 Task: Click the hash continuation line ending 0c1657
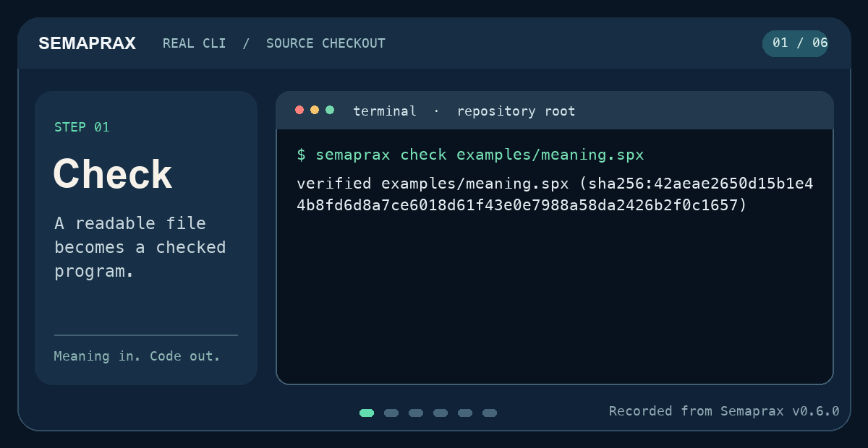tap(522, 205)
